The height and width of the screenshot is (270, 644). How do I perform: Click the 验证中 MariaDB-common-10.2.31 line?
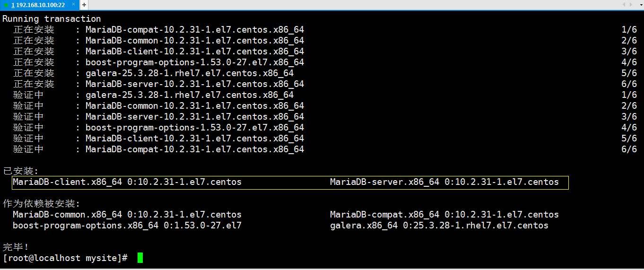[325, 106]
